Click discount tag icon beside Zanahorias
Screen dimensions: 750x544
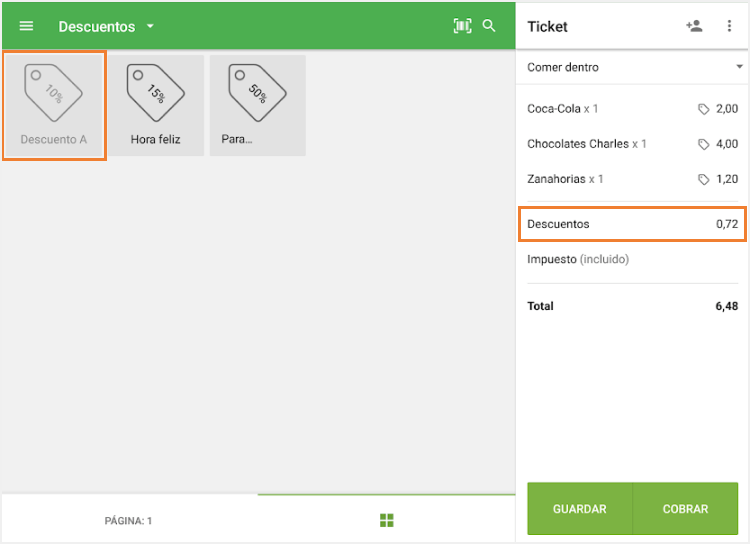[x=704, y=179]
